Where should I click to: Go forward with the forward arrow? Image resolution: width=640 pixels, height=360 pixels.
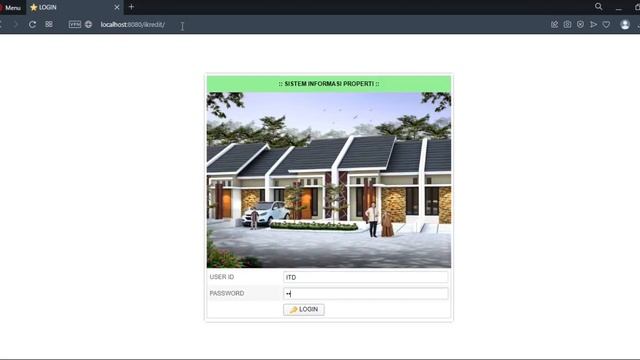[16, 24]
